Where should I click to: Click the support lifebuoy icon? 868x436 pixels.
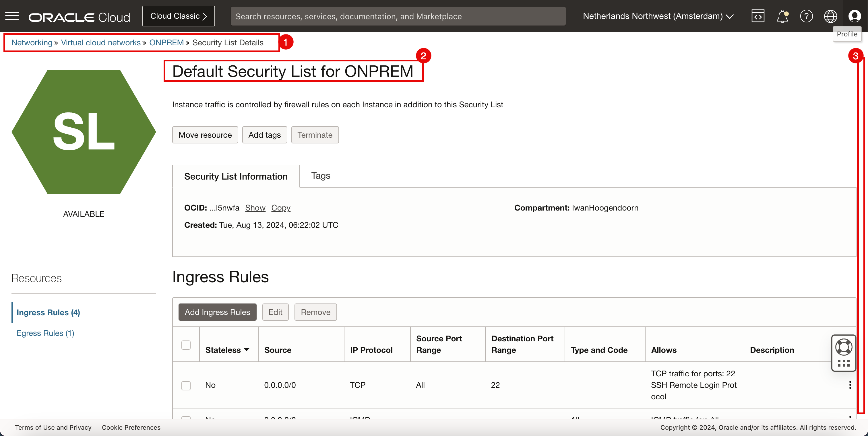(x=843, y=347)
